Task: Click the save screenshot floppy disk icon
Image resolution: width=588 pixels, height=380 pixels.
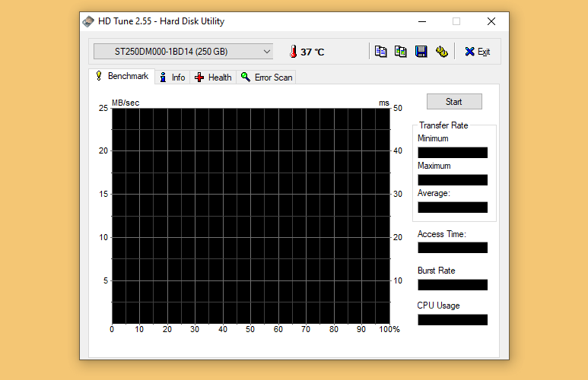Action: [421, 52]
